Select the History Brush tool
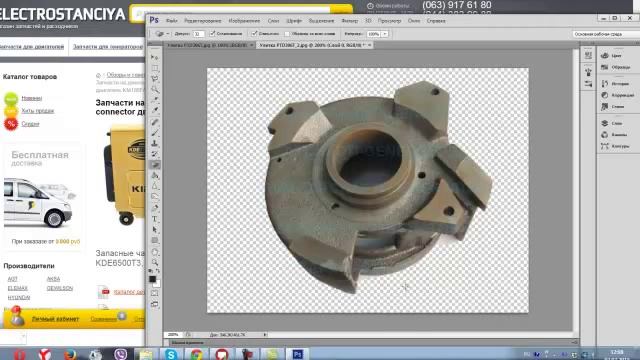Image resolution: width=640 pixels, height=360 pixels. [155, 154]
